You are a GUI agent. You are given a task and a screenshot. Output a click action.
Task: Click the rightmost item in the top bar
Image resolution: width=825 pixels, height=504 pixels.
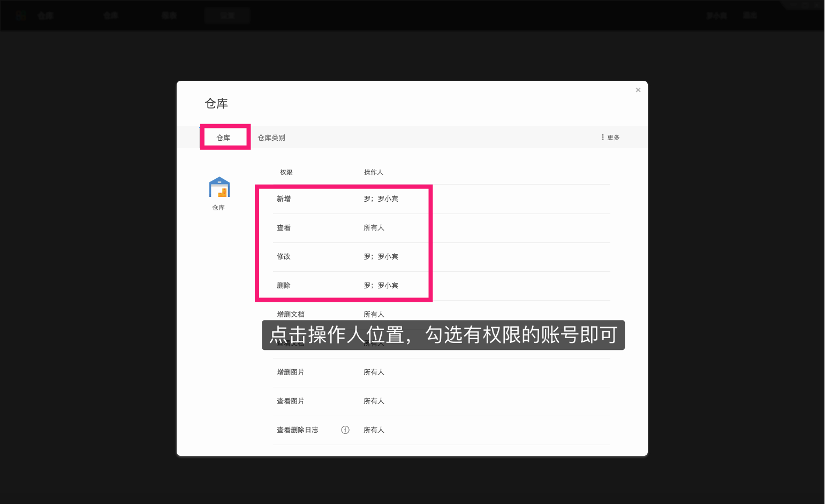[x=750, y=15]
